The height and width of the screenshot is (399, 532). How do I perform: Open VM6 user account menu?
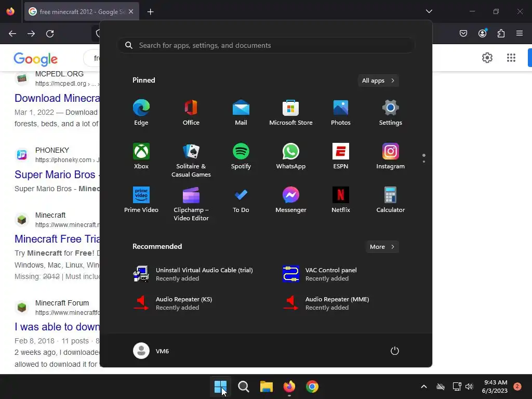[151, 351]
